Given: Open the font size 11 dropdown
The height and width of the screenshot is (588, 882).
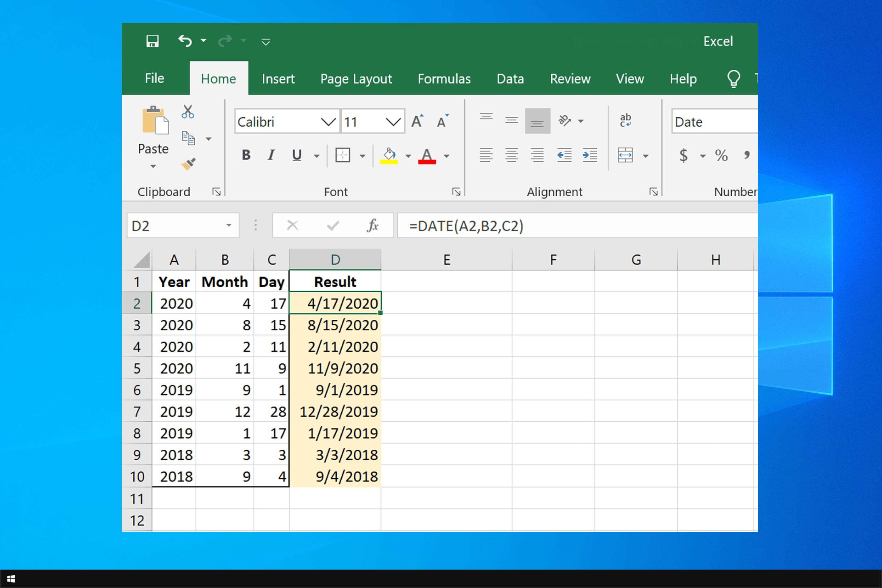Looking at the screenshot, I should (x=393, y=122).
